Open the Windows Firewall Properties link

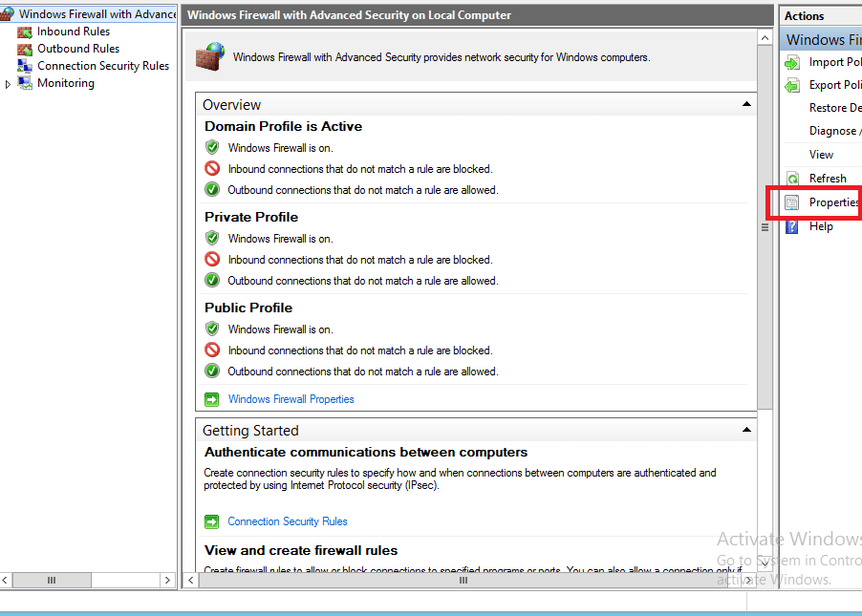click(x=291, y=399)
